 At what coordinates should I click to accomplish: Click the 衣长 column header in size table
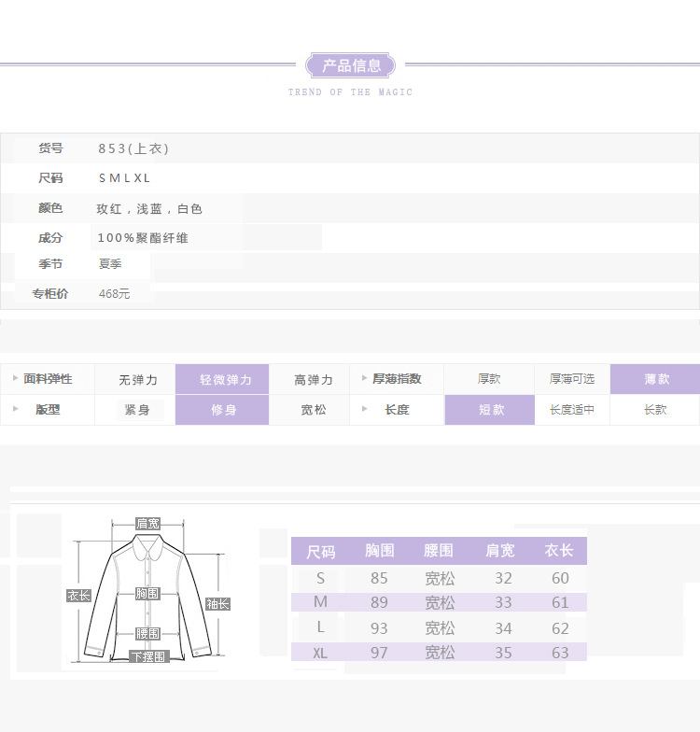(559, 551)
